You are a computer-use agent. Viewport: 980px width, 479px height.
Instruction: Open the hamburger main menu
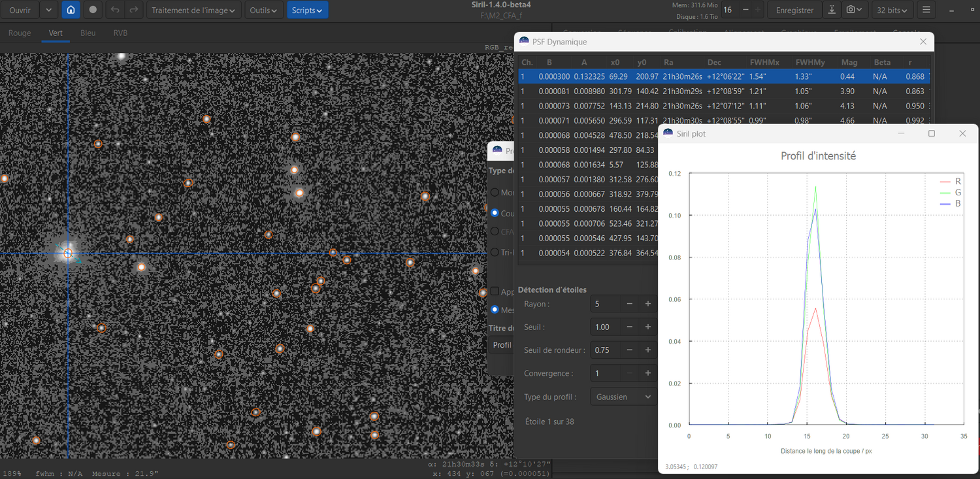(926, 10)
